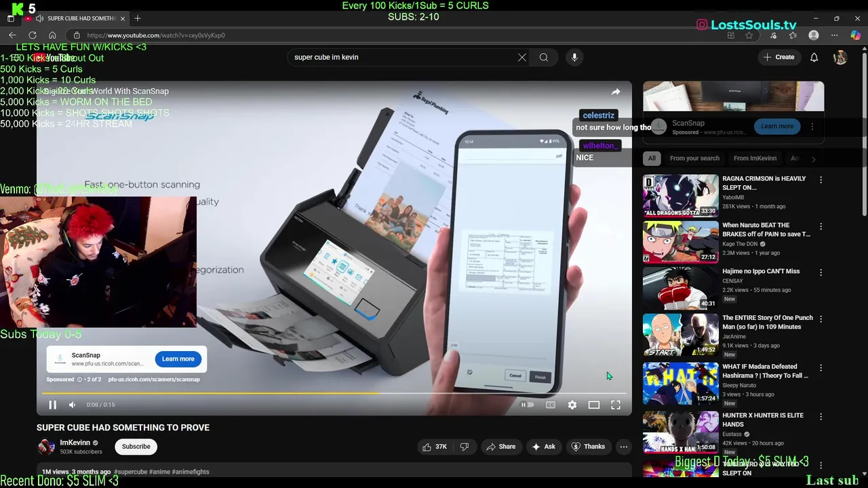Open the more actions menu next to Thanks
This screenshot has width=868, height=488.
[624, 447]
